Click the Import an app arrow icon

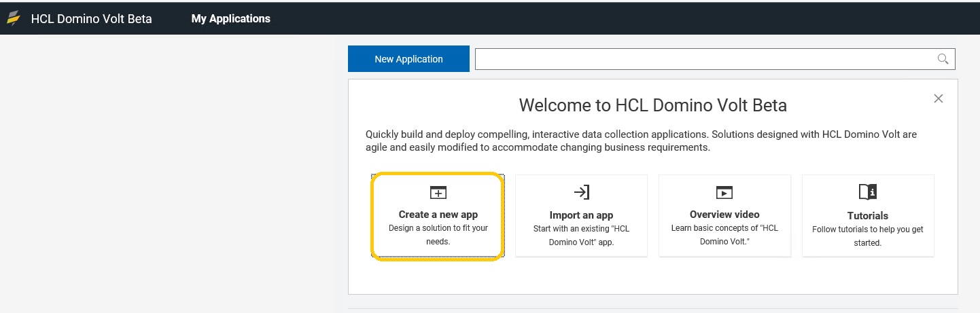(581, 192)
